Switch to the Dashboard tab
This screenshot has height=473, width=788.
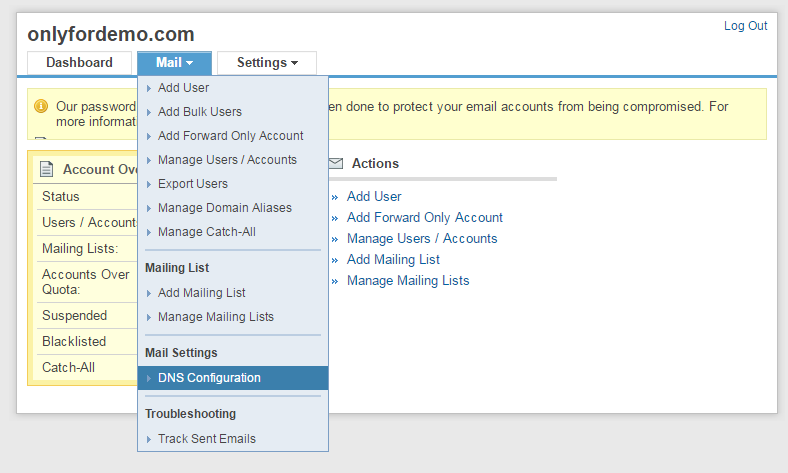[x=79, y=63]
